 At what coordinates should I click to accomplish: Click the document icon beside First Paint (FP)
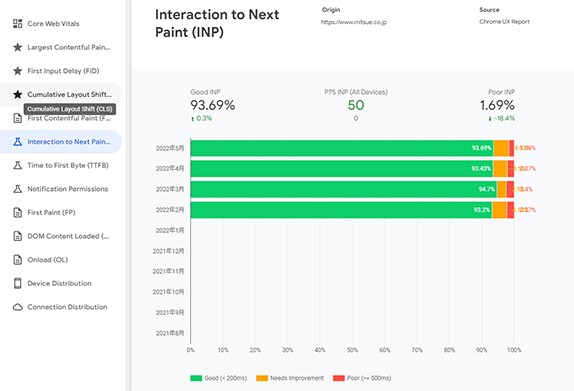tap(18, 212)
